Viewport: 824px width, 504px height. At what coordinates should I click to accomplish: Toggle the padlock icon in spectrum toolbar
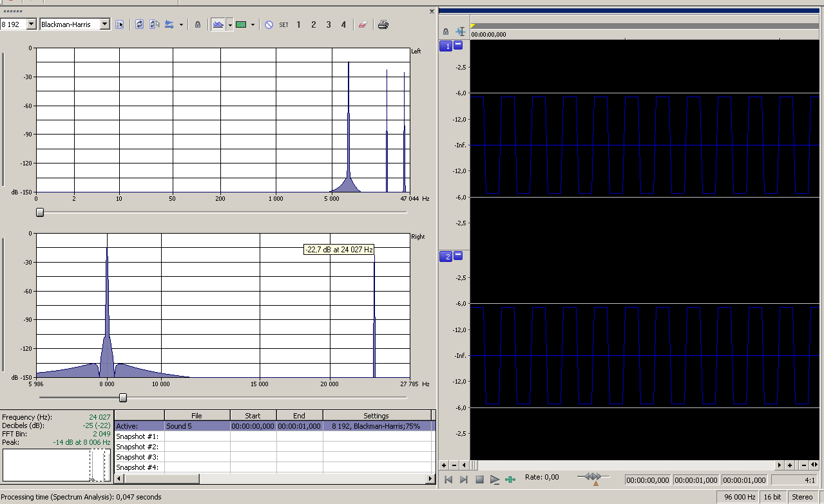coord(198,24)
